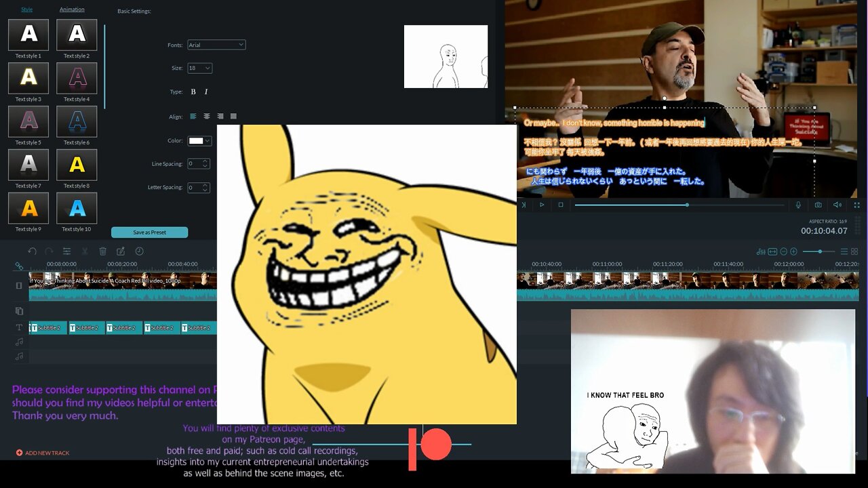Adjust the preview volume speaker icon
The image size is (868, 488).
click(837, 205)
